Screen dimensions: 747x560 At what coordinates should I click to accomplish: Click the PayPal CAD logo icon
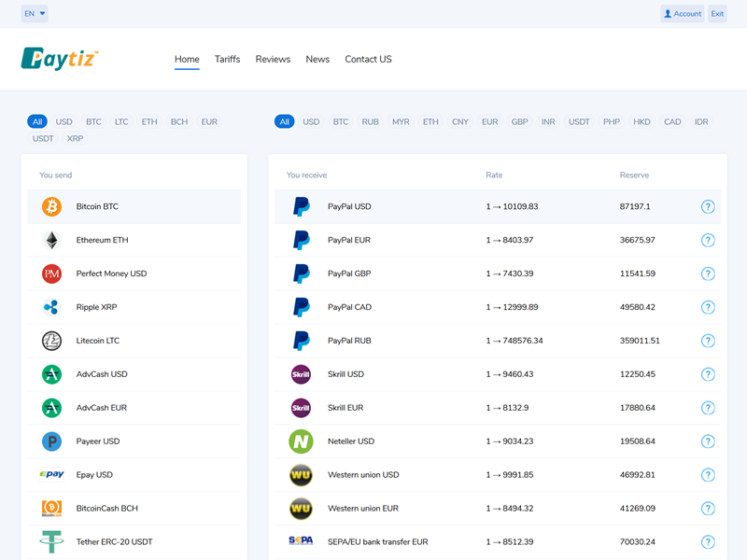(301, 307)
